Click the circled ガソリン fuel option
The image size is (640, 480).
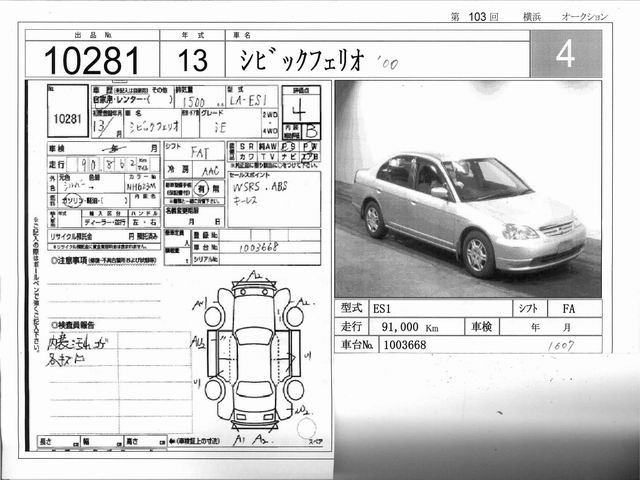(72, 201)
